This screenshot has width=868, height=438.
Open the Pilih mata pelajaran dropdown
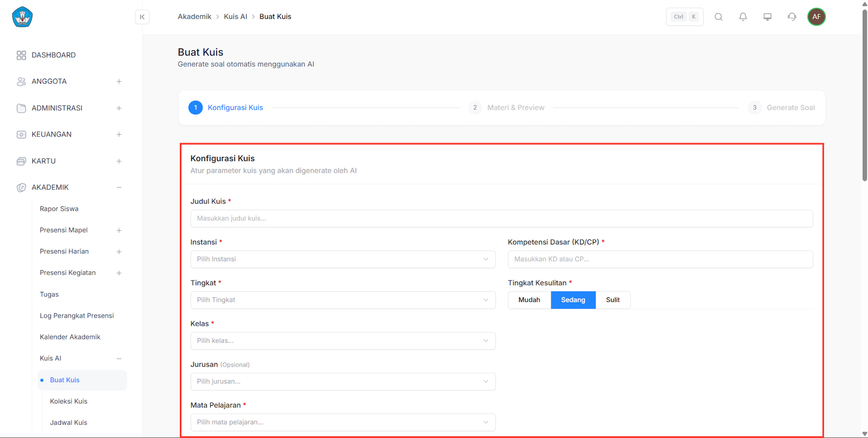(343, 422)
